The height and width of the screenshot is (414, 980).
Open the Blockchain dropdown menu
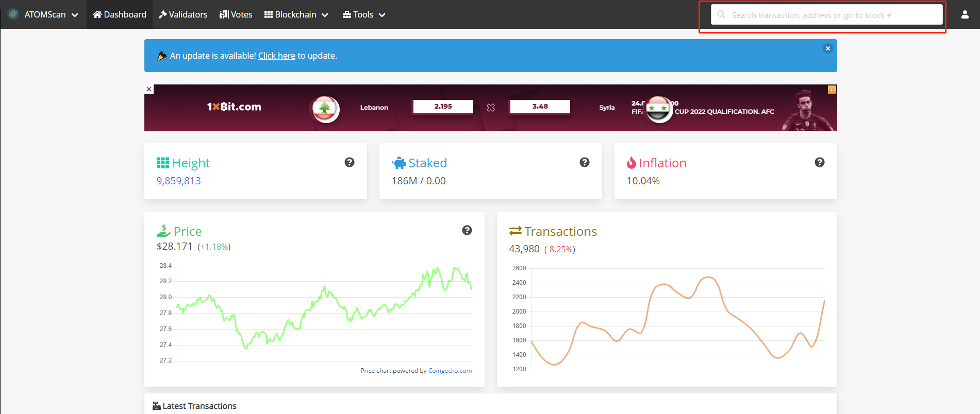(x=296, y=14)
